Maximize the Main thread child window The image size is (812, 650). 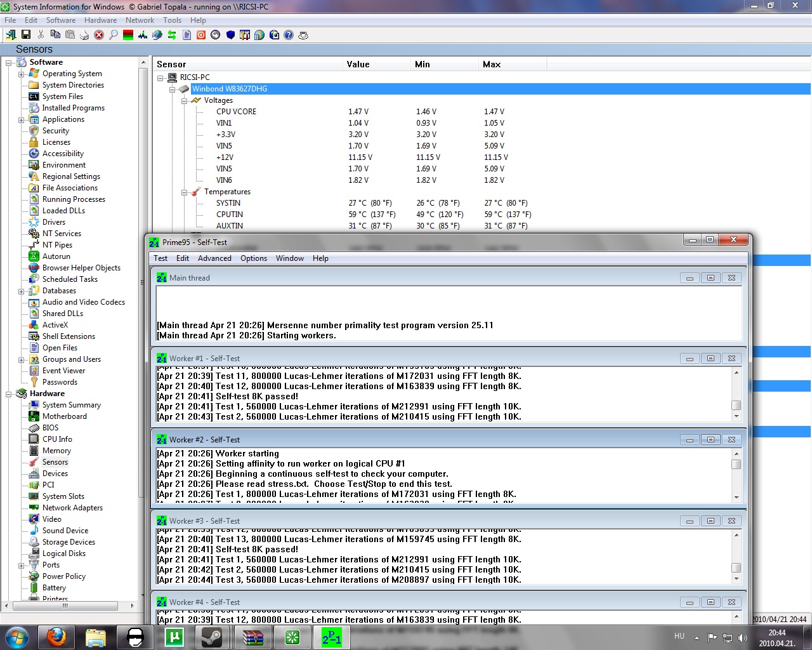(710, 278)
